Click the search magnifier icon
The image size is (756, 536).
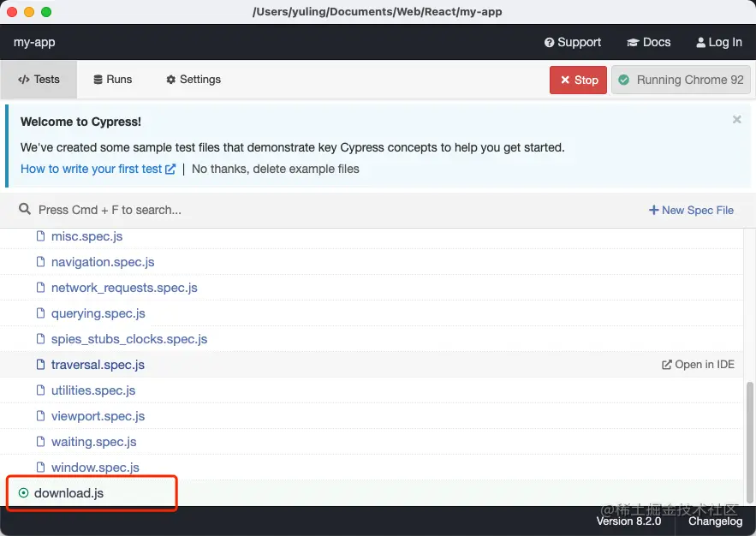pyautogui.click(x=25, y=209)
